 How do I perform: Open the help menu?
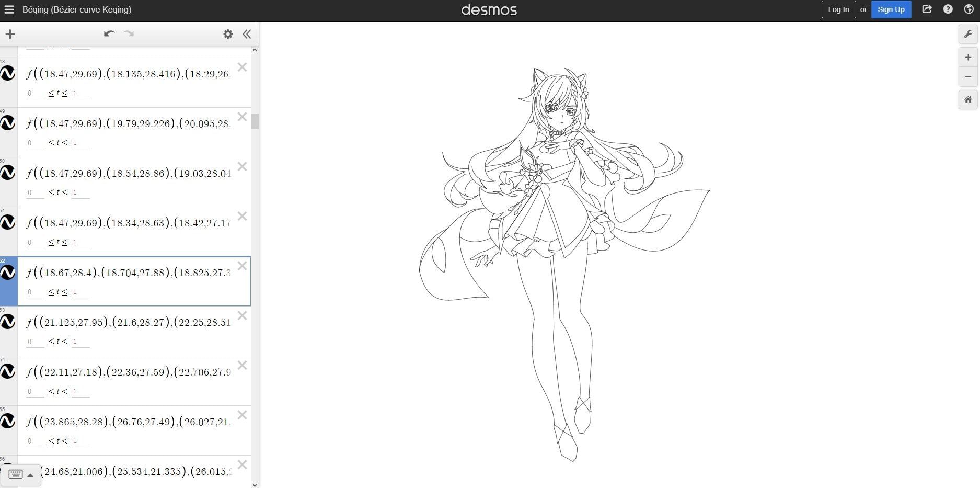948,9
